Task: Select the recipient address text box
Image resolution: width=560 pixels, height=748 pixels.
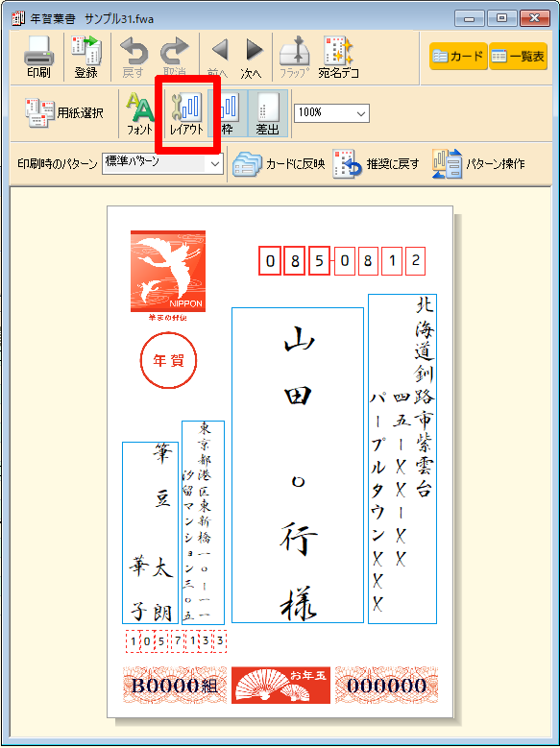Action: pyautogui.click(x=402, y=458)
